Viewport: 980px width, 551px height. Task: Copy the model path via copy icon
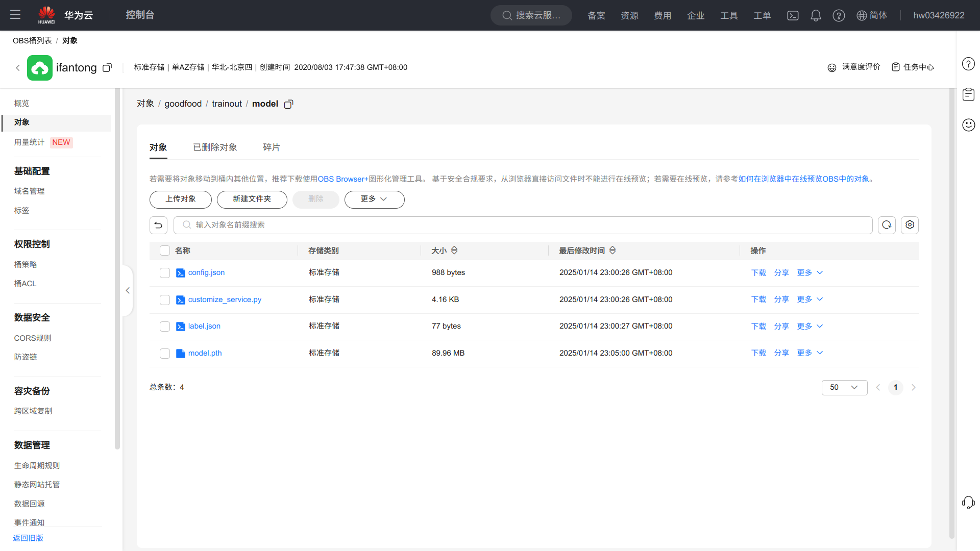point(288,104)
